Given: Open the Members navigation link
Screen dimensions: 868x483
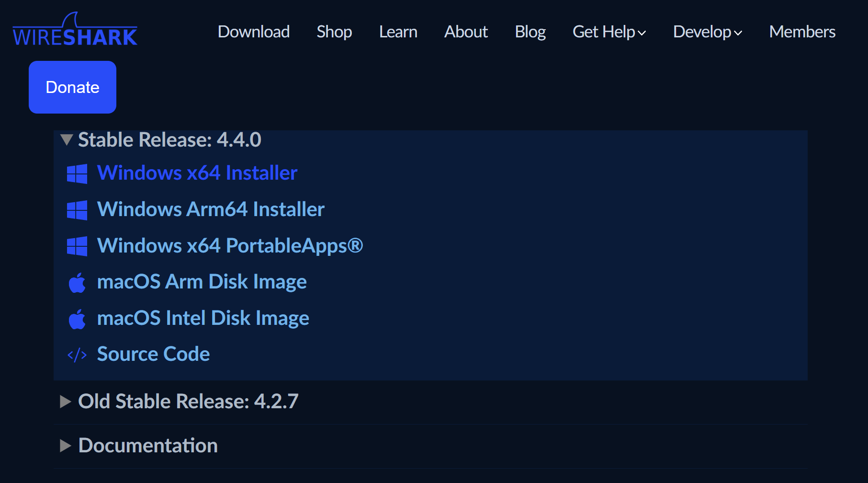Looking at the screenshot, I should click(802, 32).
